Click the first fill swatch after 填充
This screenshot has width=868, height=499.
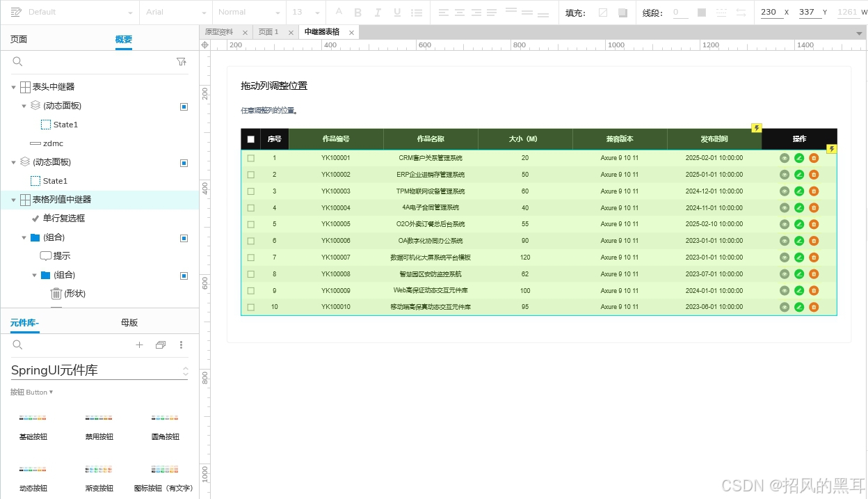coord(603,13)
